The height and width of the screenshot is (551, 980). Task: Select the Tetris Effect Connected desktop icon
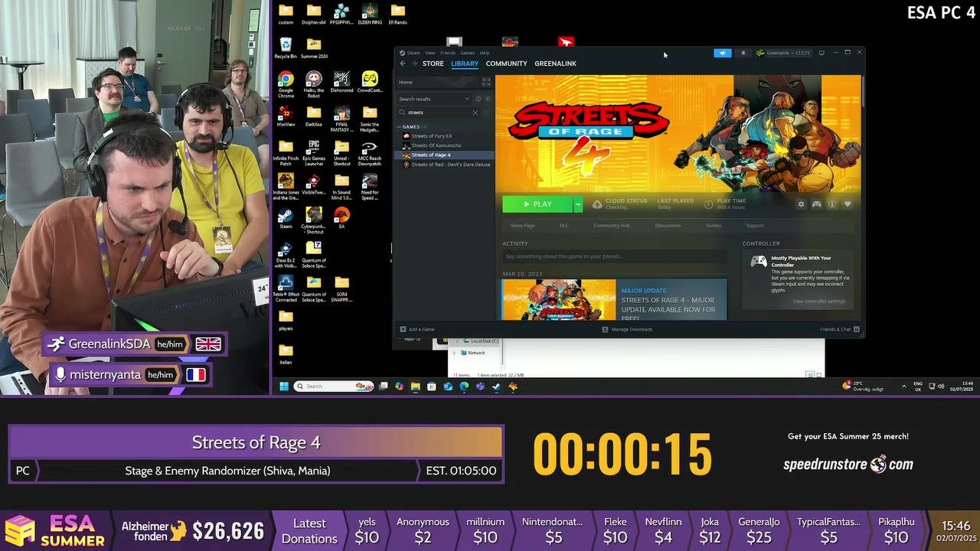click(x=286, y=290)
